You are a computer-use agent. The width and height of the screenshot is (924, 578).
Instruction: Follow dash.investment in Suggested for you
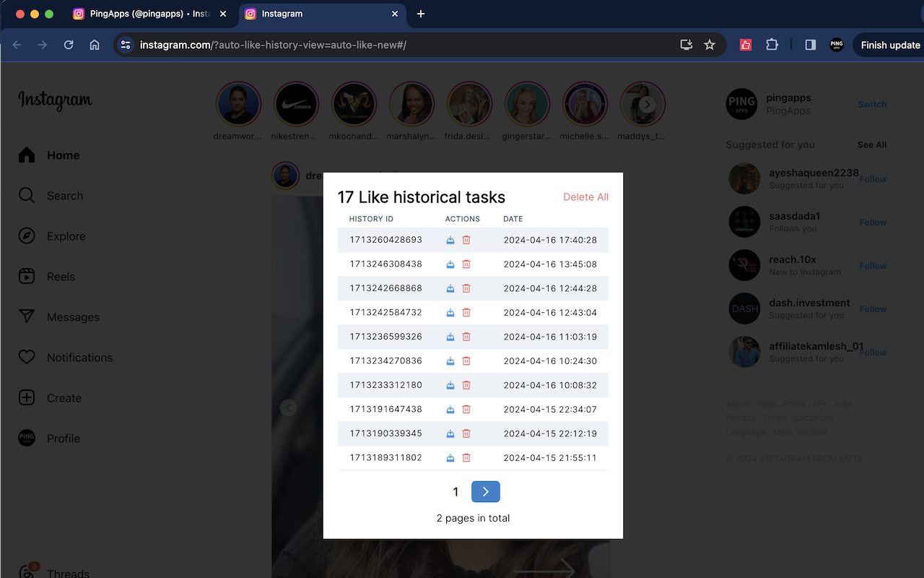872,309
